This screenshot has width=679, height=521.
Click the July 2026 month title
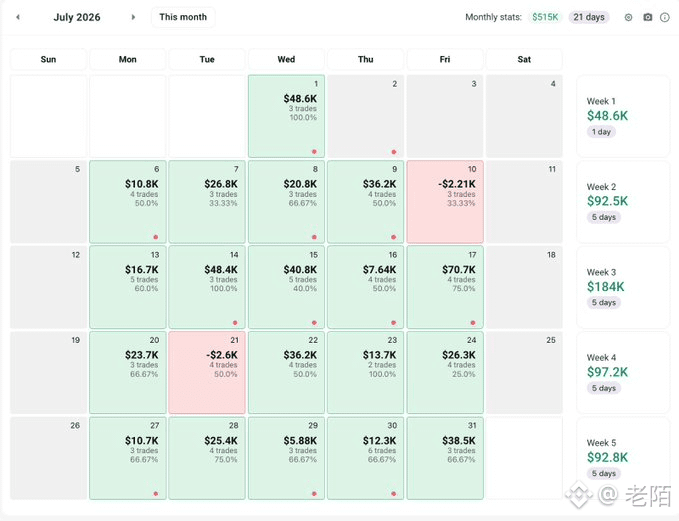[77, 17]
